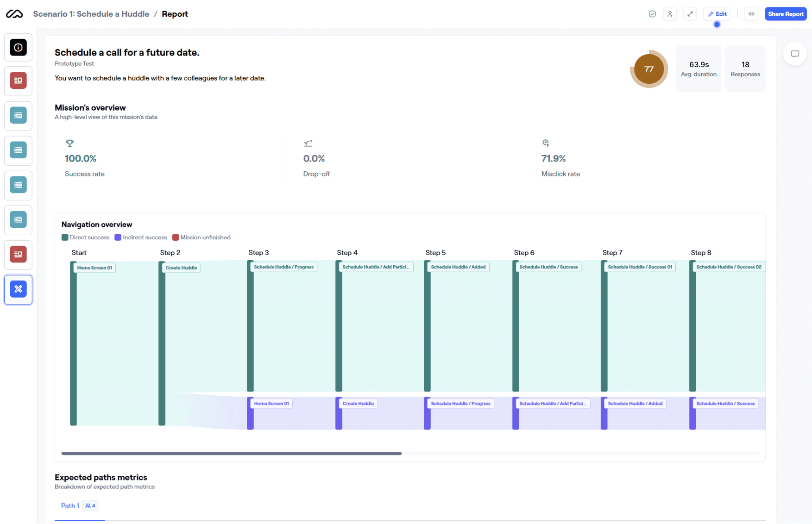
Task: Select indirect Create Huddle node in Step 4
Action: pos(358,404)
